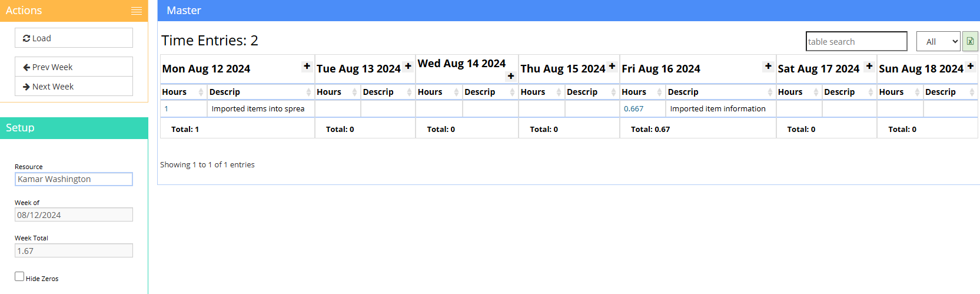Add time entry for Wed Aug 14
The height and width of the screenshot is (294, 980).
click(511, 76)
